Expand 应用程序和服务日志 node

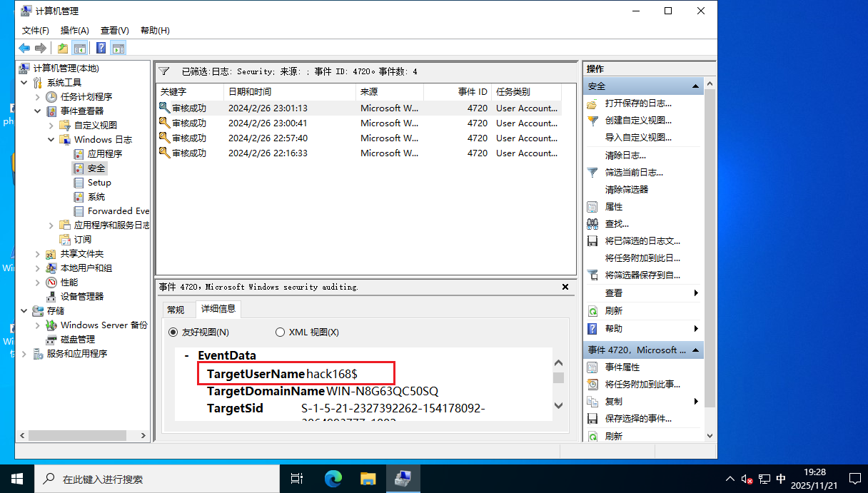[x=51, y=225]
